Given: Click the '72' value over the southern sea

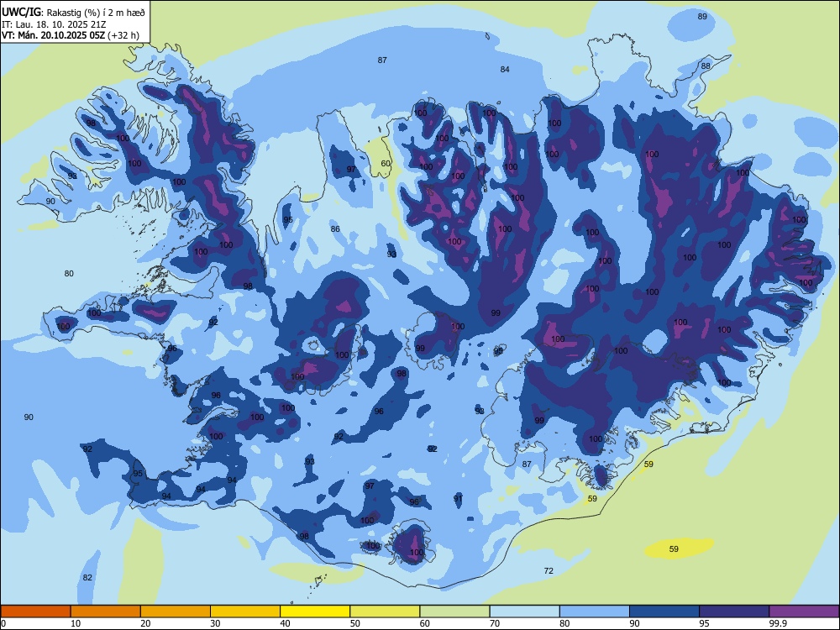Looking at the screenshot, I should [x=549, y=570].
